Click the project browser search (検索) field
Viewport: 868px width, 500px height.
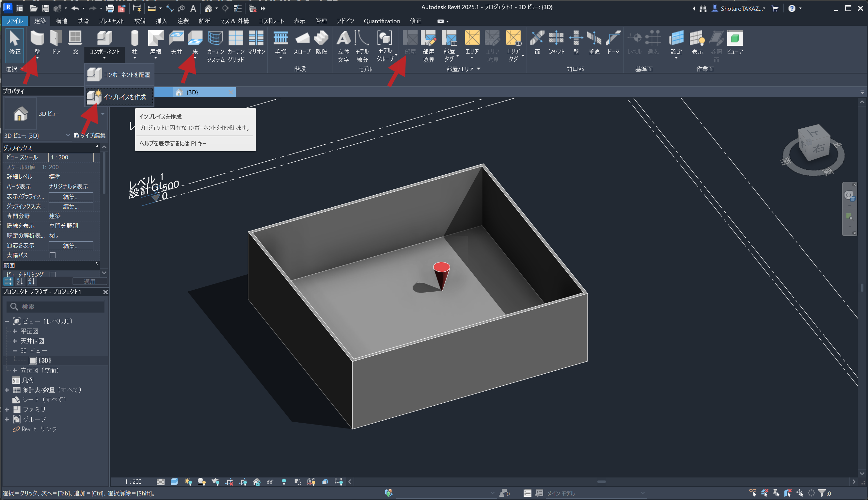tap(58, 306)
